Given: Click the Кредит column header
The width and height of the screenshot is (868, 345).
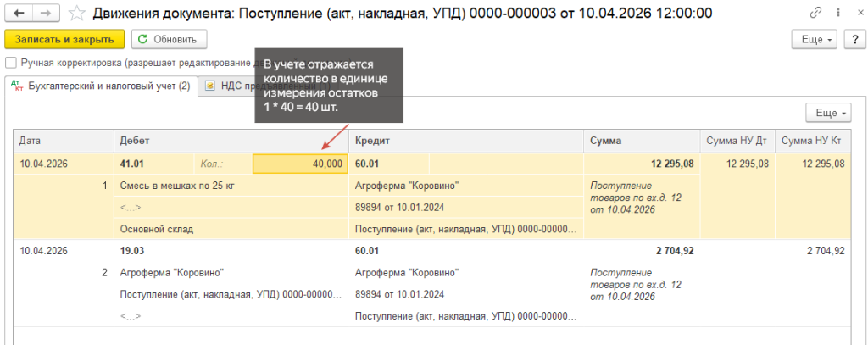Looking at the screenshot, I should 466,142.
